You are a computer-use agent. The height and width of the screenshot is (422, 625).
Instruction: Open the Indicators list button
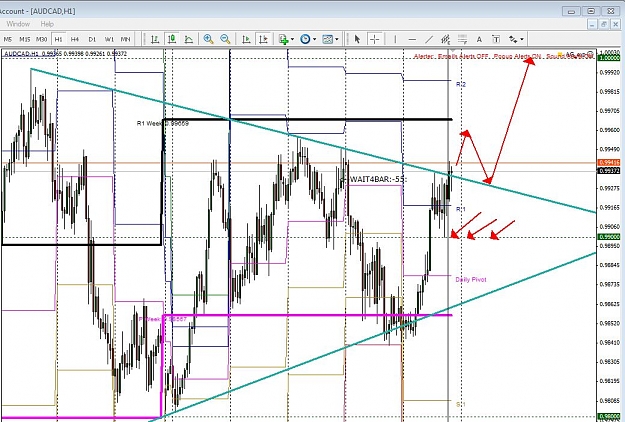286,39
